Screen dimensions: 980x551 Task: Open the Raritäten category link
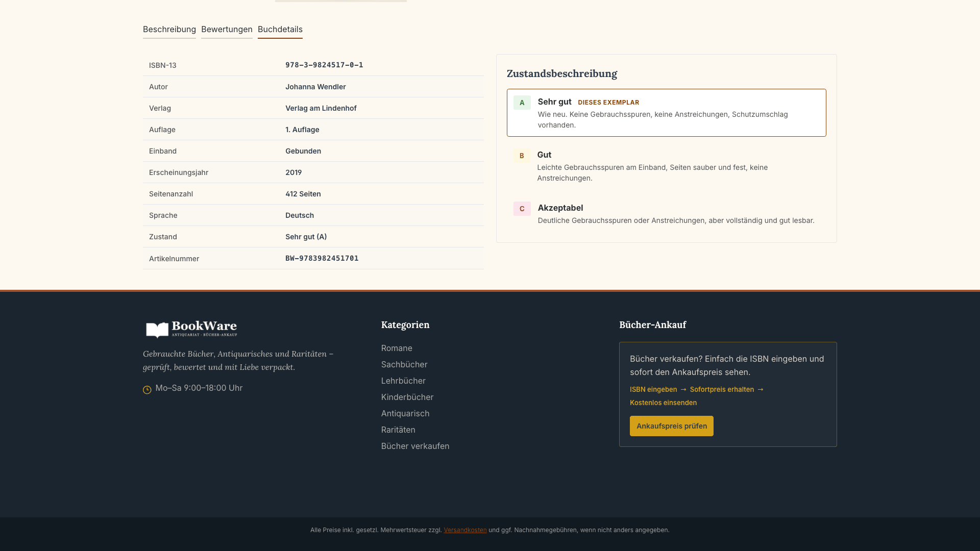398,430
